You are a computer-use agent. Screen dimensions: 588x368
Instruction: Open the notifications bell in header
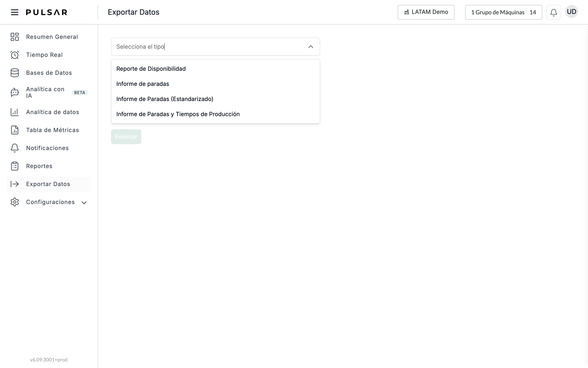tap(553, 12)
